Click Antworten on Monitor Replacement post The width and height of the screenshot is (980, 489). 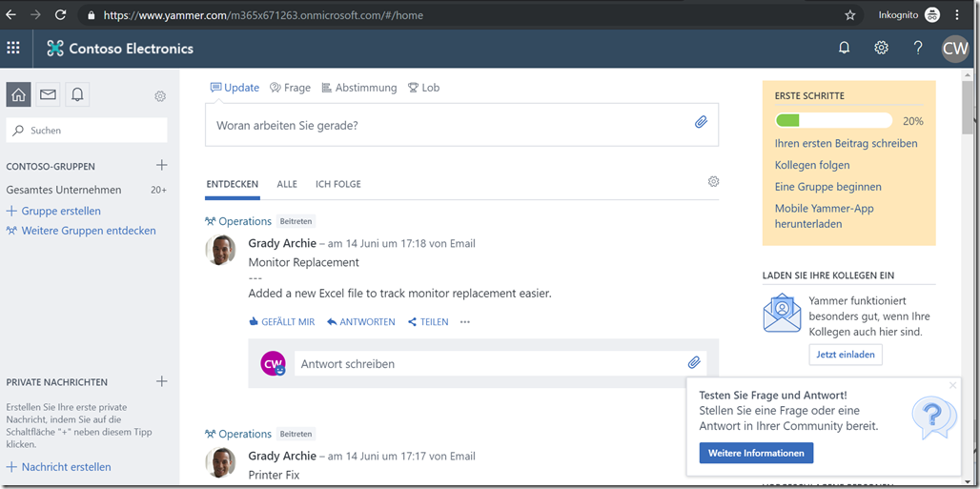(360, 322)
